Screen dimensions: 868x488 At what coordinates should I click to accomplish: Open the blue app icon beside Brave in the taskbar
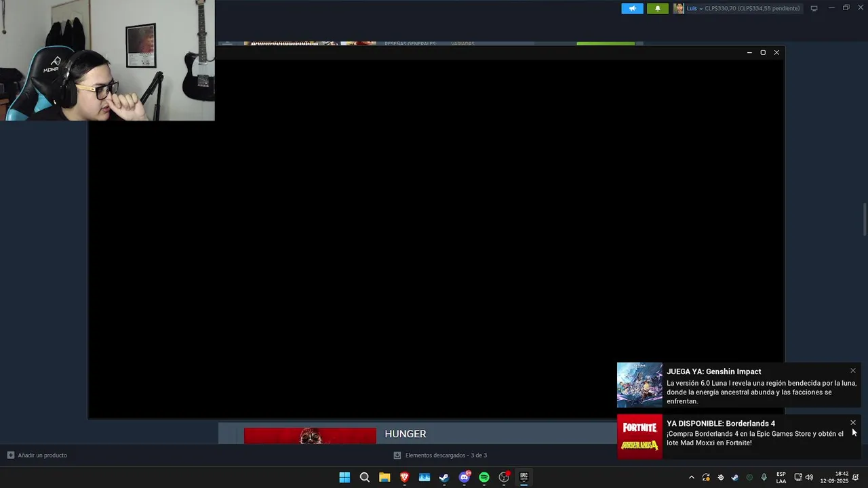(x=425, y=477)
